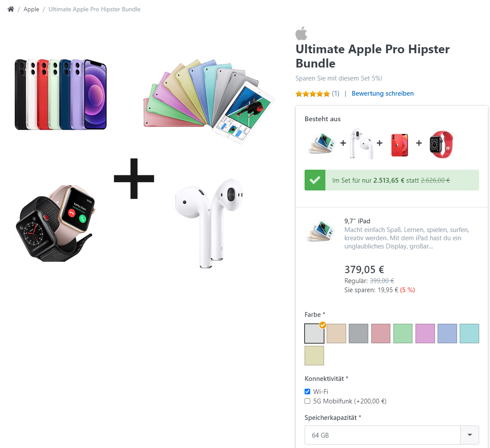Go to home via house icon
Image resolution: width=490 pixels, height=448 pixels.
pos(11,9)
